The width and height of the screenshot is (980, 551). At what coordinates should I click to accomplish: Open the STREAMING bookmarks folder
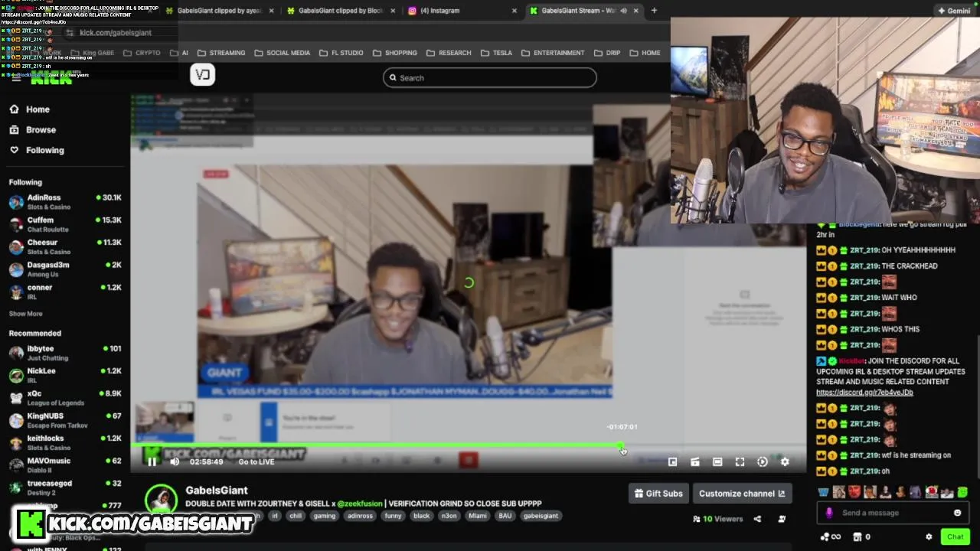pos(221,53)
